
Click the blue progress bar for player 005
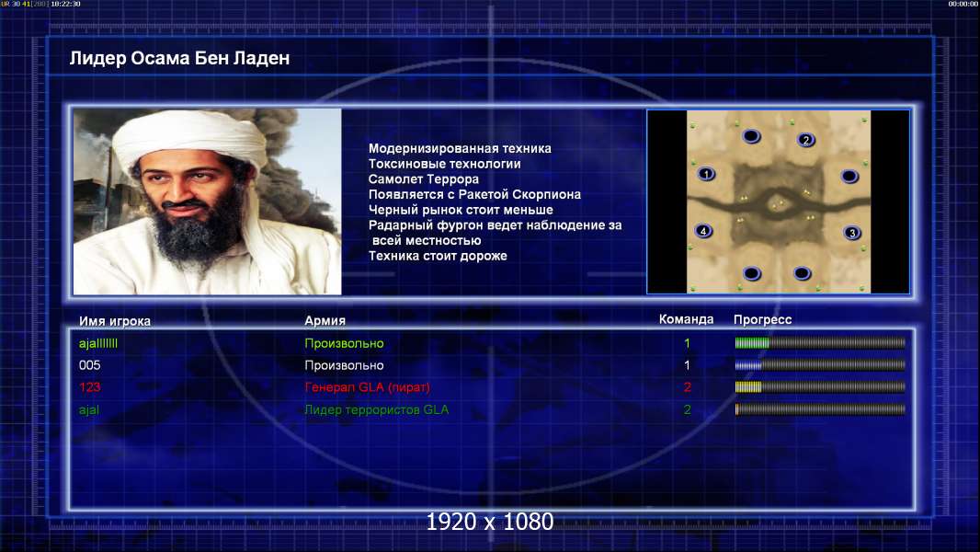819,364
